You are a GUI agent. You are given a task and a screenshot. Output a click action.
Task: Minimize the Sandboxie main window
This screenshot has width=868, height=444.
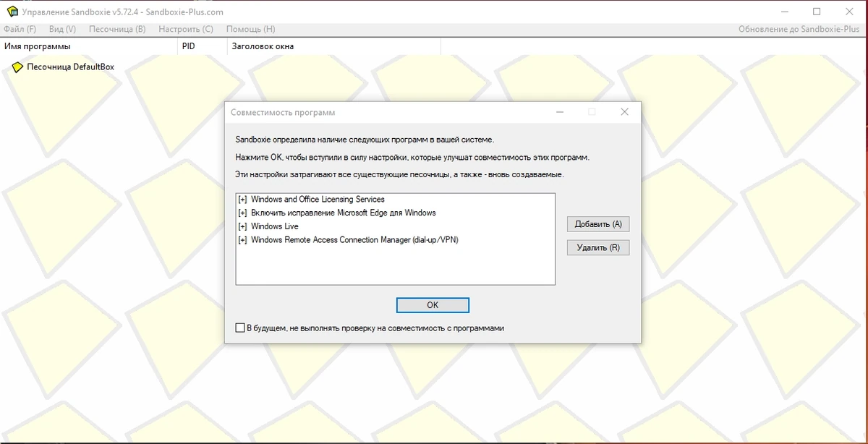point(785,12)
